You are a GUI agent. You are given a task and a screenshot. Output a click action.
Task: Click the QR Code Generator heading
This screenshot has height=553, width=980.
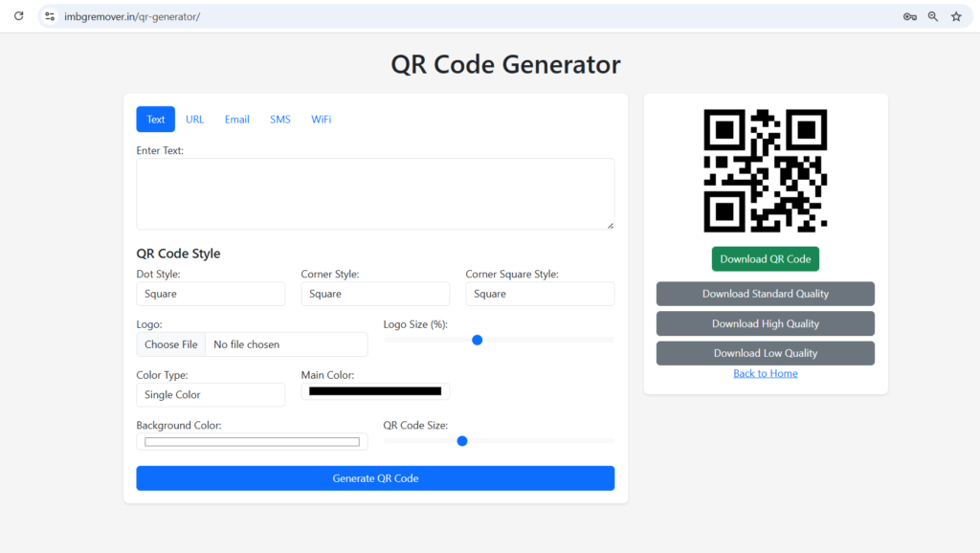coord(505,64)
